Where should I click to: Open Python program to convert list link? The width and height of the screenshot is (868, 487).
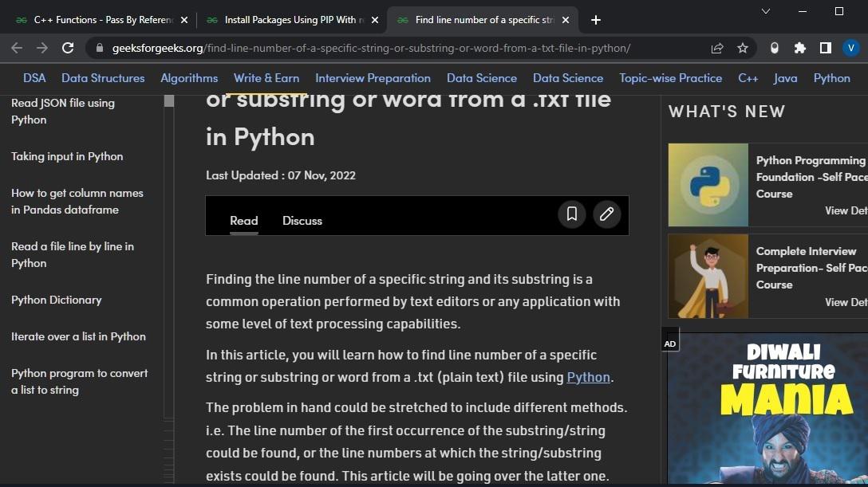79,382
